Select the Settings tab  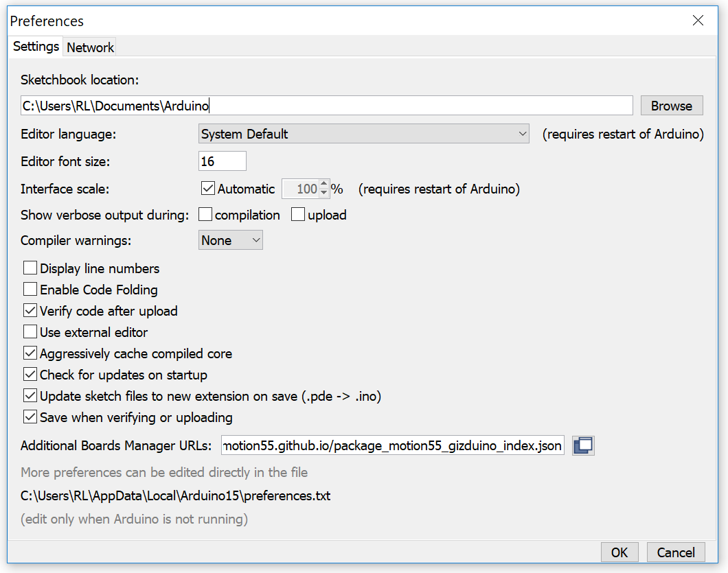pyautogui.click(x=36, y=47)
